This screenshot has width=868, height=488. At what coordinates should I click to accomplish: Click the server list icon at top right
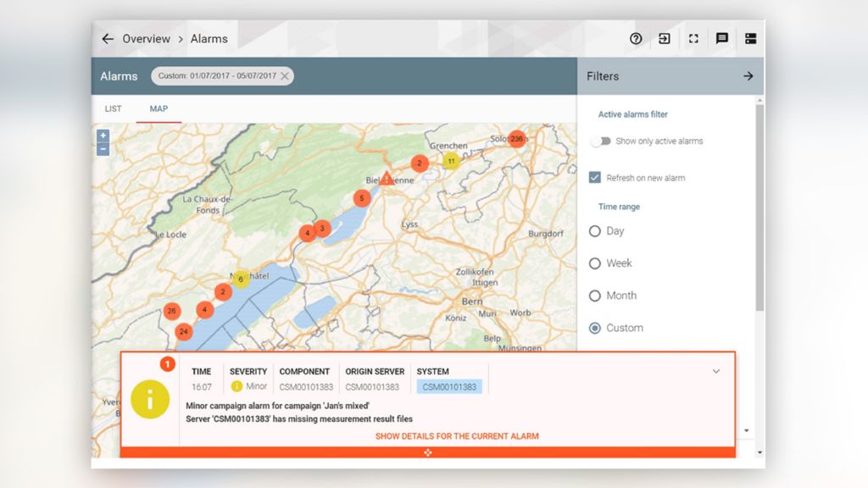[x=751, y=38]
